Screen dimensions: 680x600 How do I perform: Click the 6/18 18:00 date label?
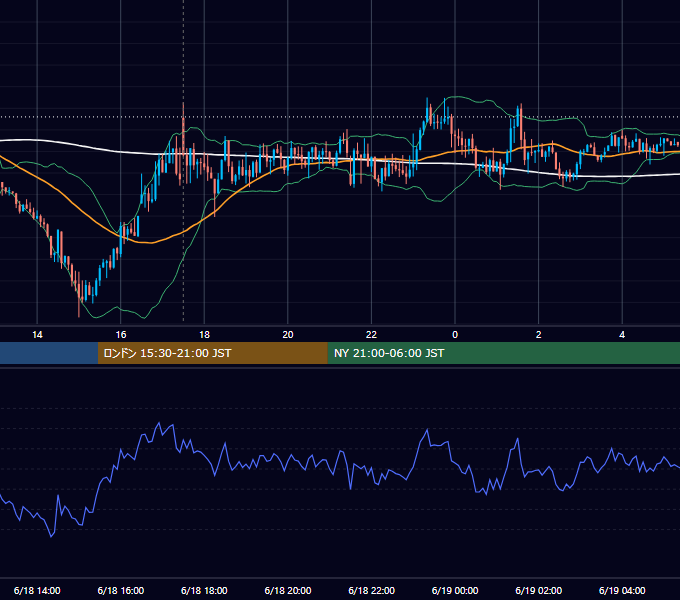tap(204, 590)
